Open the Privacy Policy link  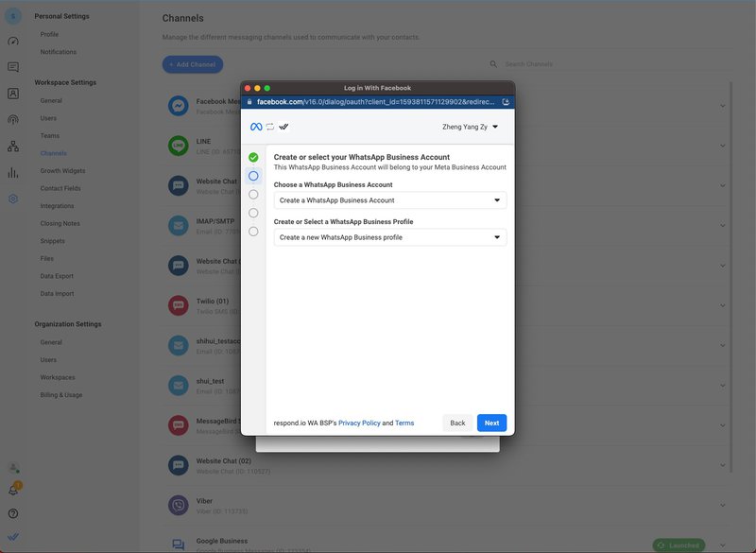tap(359, 423)
